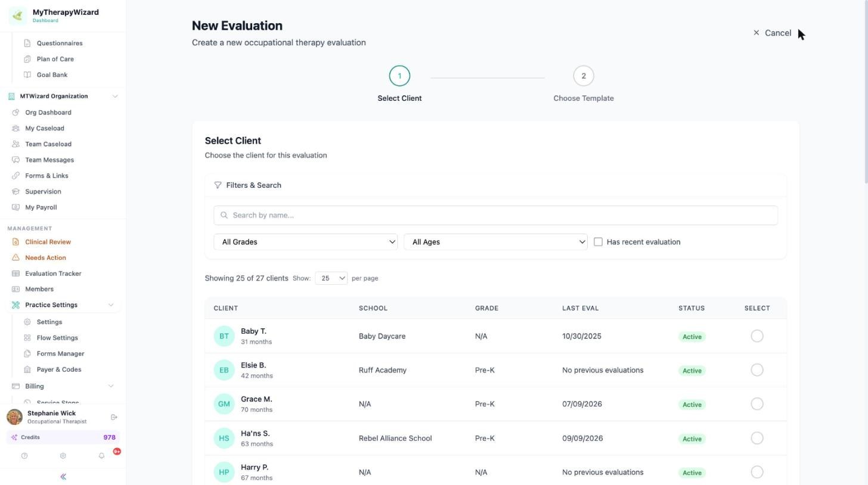The height and width of the screenshot is (485, 868).
Task: Click the Org Dashboard icon
Action: pyautogui.click(x=15, y=113)
